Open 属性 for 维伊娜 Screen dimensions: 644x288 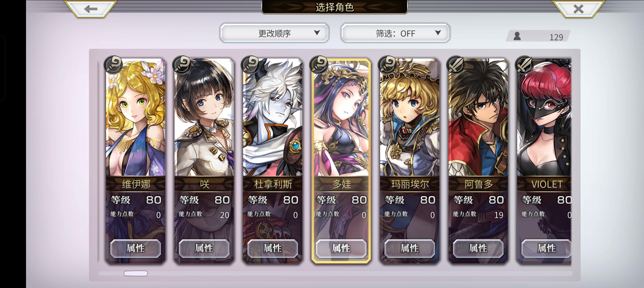[x=135, y=248]
